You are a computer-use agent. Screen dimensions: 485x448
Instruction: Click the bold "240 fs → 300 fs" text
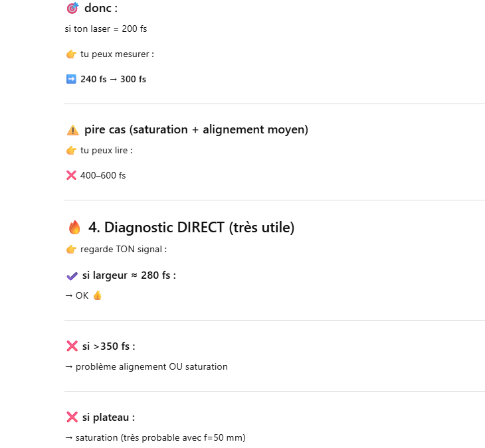113,80
